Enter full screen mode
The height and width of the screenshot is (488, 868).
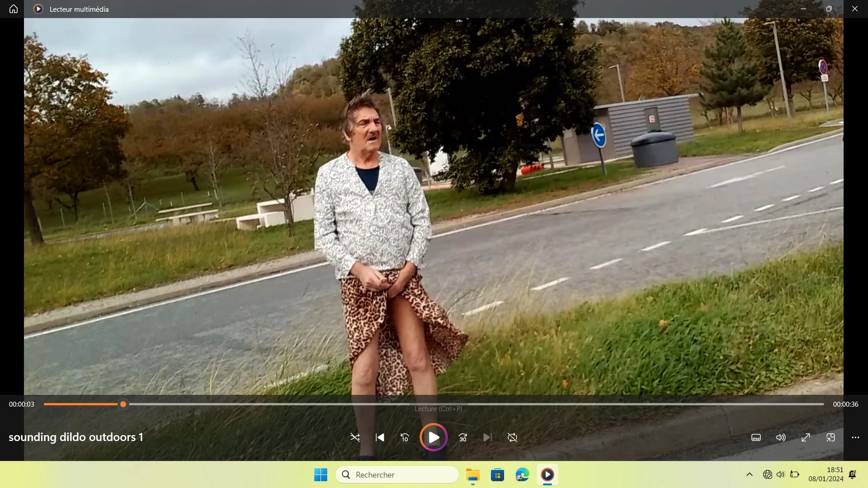pos(806,437)
